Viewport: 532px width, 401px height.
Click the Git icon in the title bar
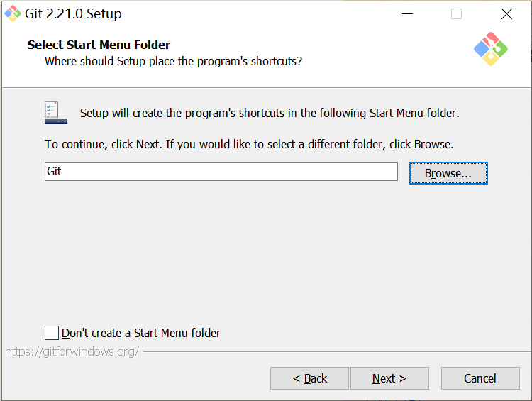click(13, 13)
